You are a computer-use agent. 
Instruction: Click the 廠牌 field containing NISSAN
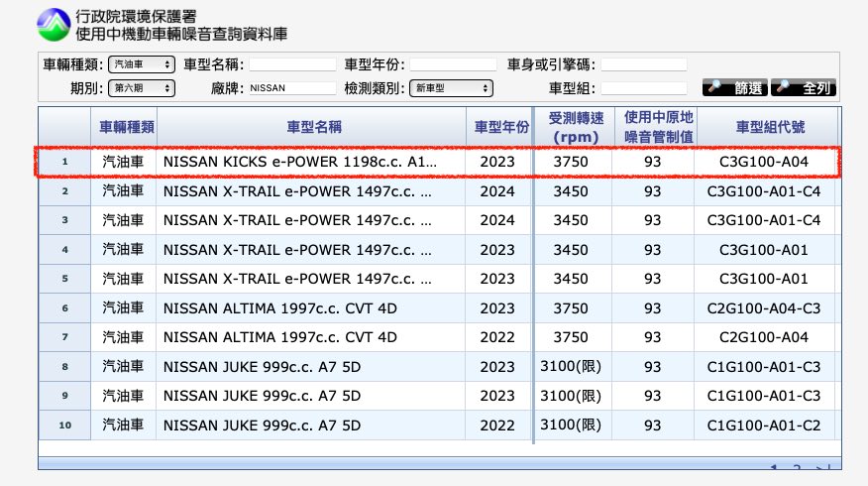[292, 88]
